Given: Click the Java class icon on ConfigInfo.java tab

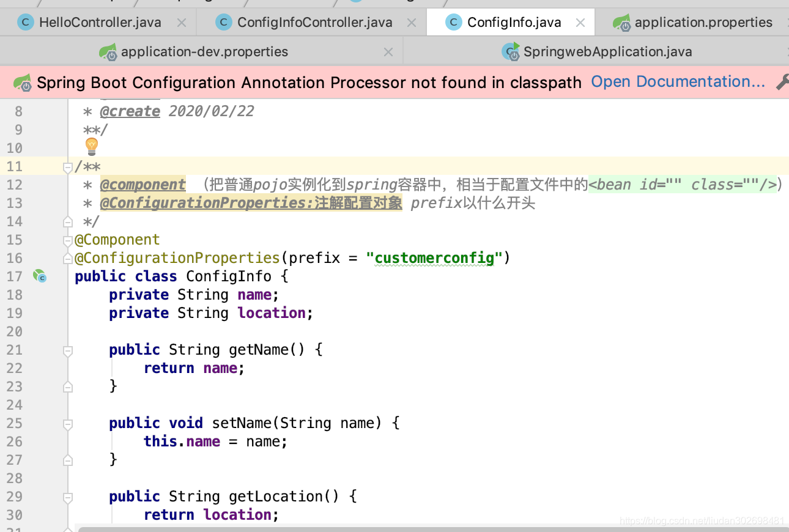Looking at the screenshot, I should [x=453, y=22].
